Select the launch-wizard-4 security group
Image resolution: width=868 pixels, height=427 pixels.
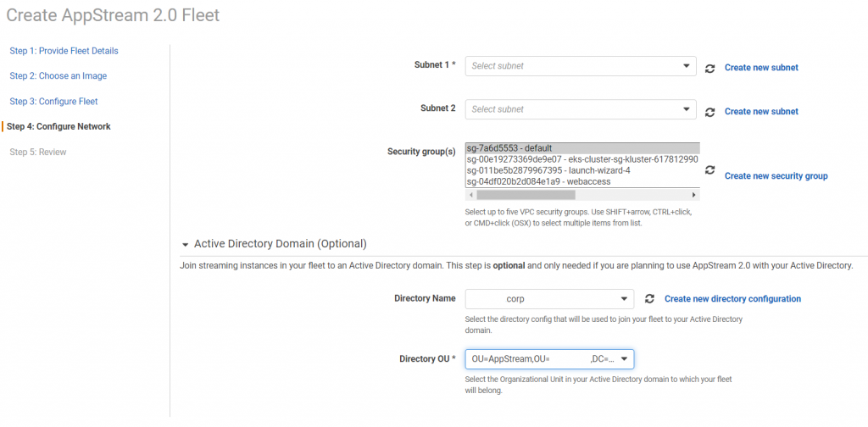tap(583, 170)
